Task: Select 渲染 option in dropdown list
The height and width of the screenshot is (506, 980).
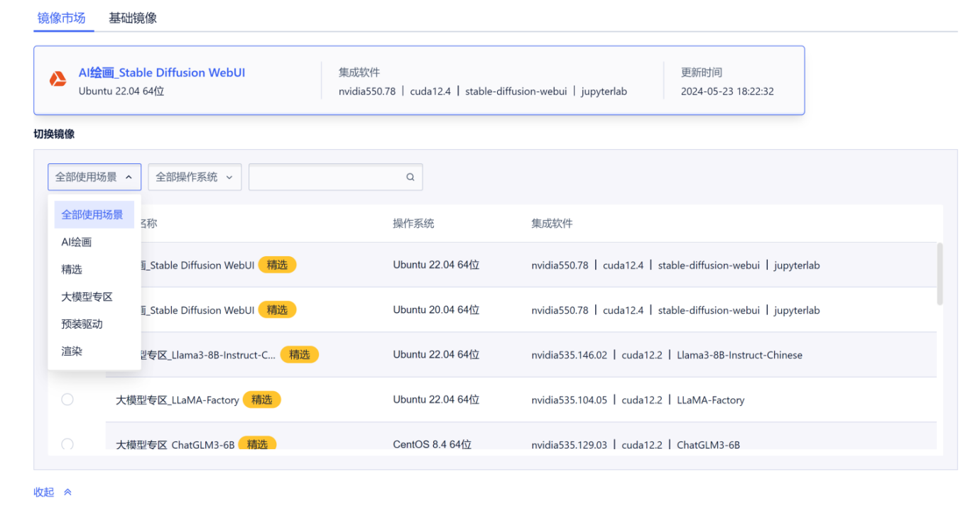Action: [94, 351]
